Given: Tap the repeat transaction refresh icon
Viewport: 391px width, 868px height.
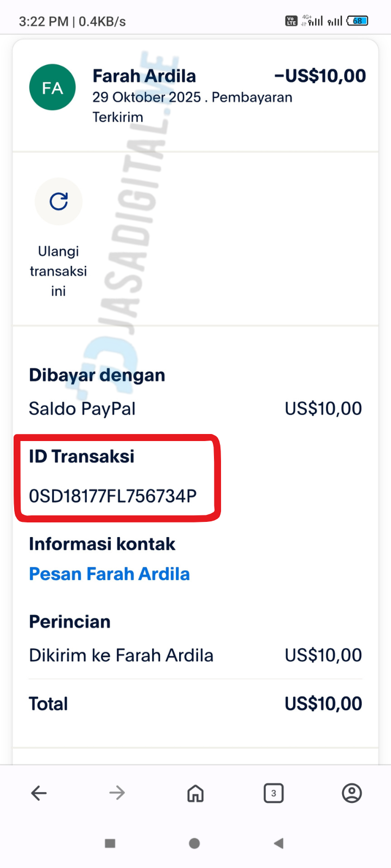Looking at the screenshot, I should click(x=59, y=201).
